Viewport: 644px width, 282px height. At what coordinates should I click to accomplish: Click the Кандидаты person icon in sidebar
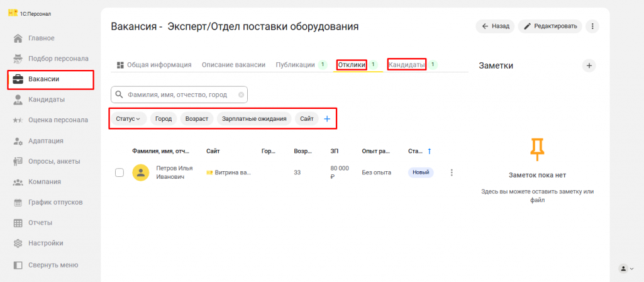(18, 100)
